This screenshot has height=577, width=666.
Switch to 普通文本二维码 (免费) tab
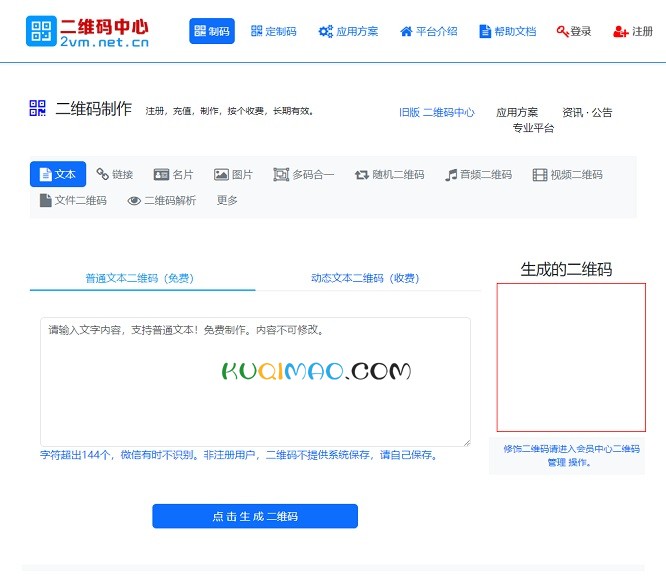(x=140, y=278)
